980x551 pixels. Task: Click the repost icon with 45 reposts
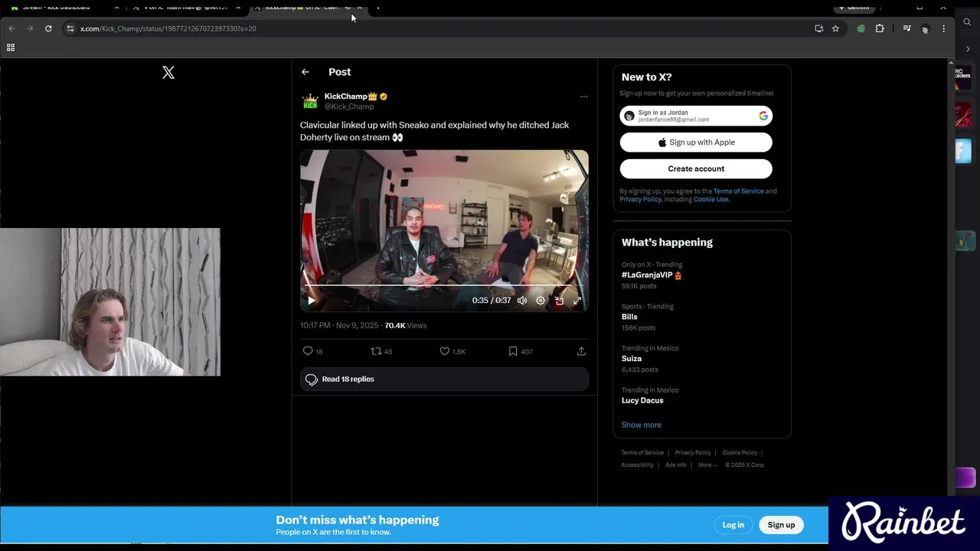tap(376, 351)
